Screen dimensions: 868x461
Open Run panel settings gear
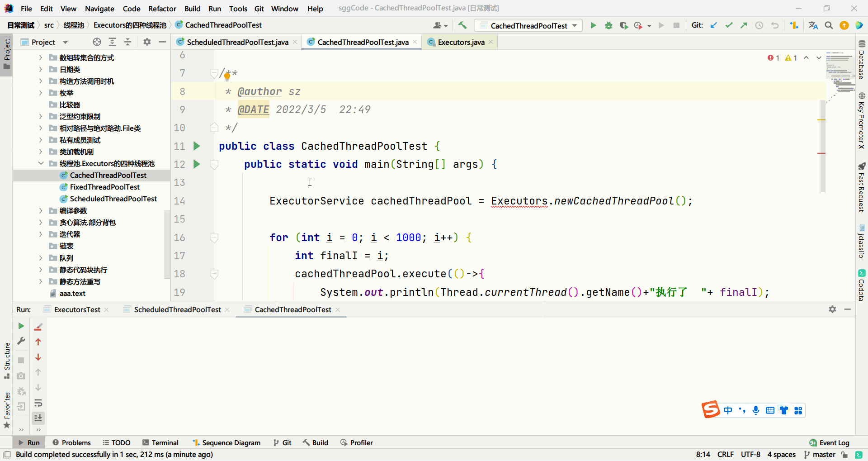pos(832,309)
